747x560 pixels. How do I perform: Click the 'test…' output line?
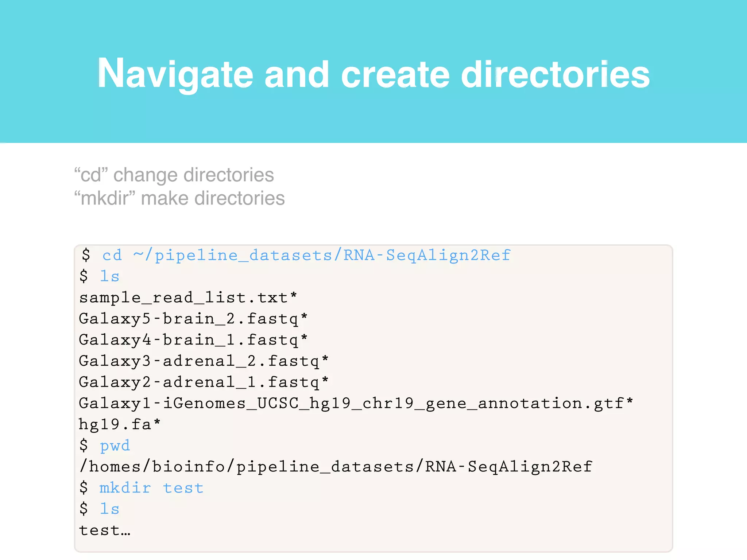click(105, 530)
